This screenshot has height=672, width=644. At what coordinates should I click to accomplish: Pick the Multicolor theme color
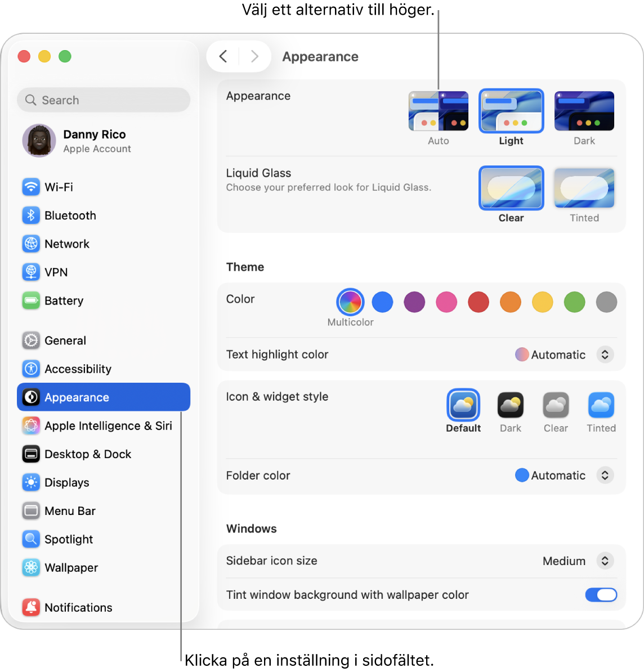(x=350, y=302)
